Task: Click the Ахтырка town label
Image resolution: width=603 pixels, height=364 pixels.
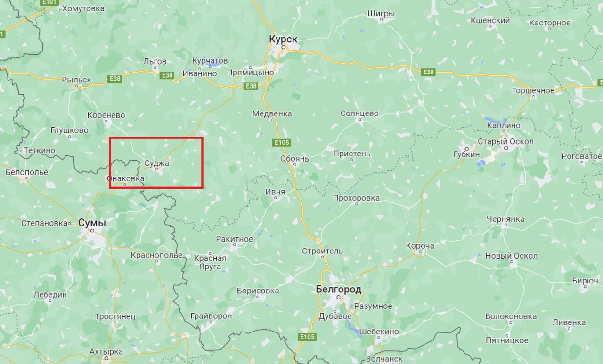Action: (106, 351)
